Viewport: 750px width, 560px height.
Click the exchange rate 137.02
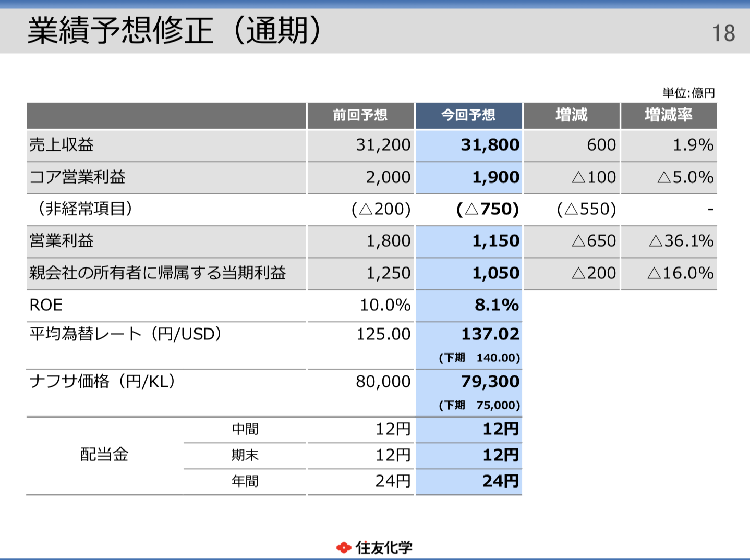tap(490, 334)
